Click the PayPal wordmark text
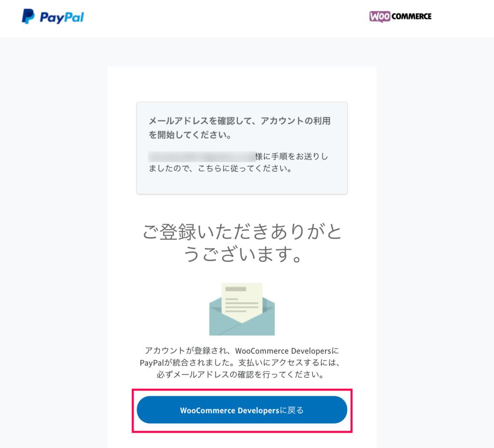494x448 pixels. tap(62, 17)
